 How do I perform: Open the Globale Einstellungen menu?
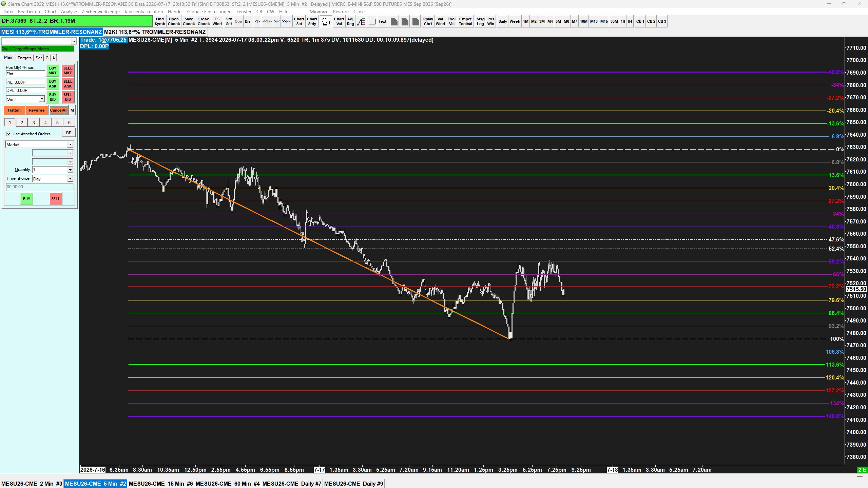point(209,12)
